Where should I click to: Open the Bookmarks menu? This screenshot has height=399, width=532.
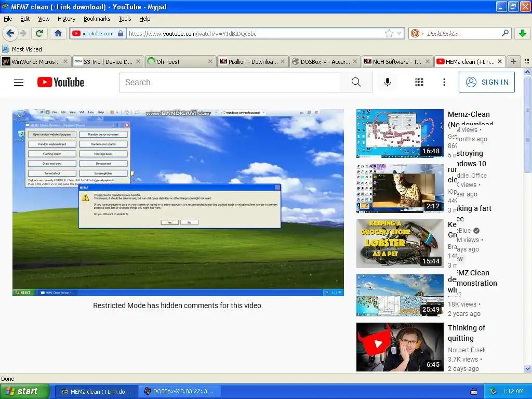97,19
